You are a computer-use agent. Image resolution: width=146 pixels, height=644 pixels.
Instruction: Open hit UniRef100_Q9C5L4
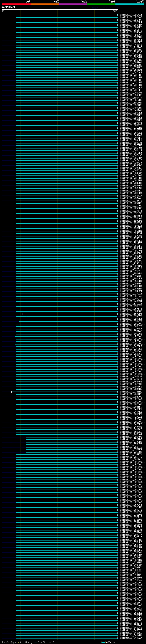131,22
